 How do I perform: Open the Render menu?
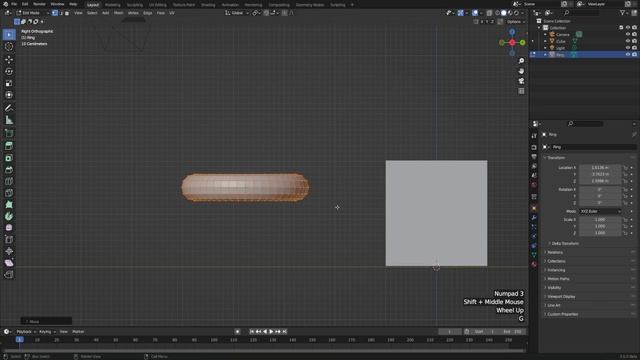click(x=39, y=4)
